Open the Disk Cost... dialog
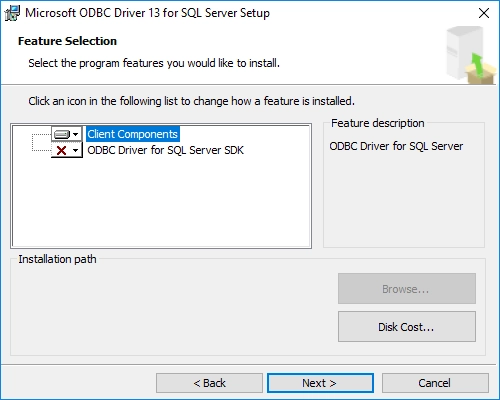Image resolution: width=500 pixels, height=400 pixels. point(407,327)
